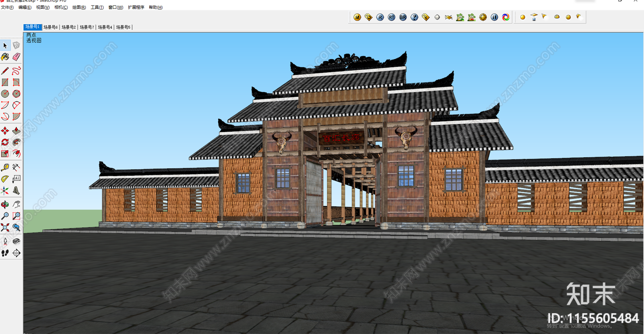The width and height of the screenshot is (644, 334).
Task: Select the Follow Me tool
Action: [x=16, y=142]
